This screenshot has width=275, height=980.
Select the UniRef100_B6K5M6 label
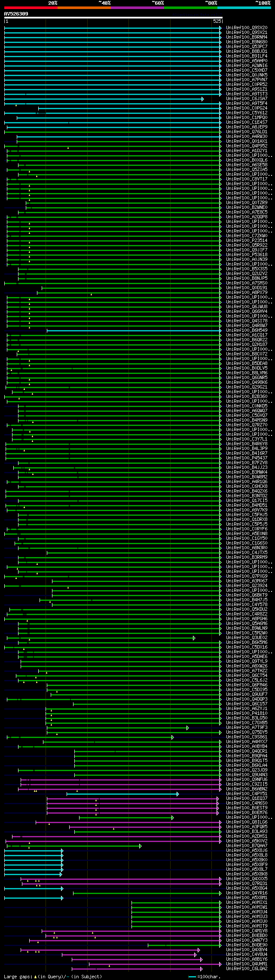tap(247, 642)
